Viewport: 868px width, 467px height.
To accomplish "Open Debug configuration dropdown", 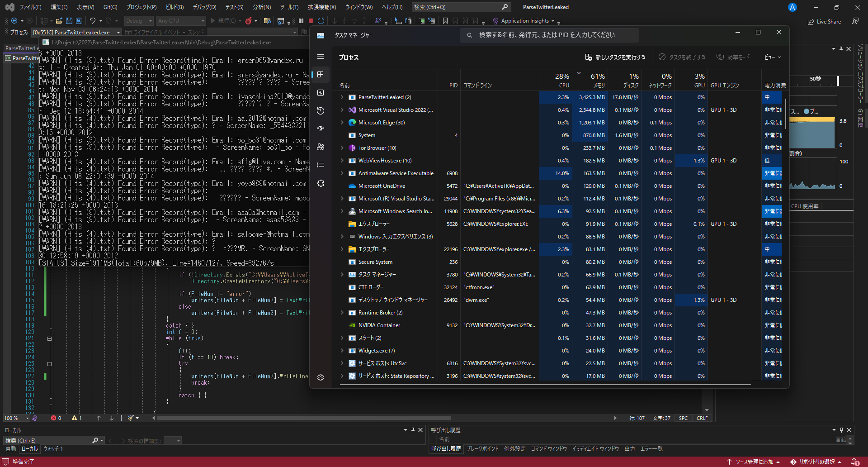I will 139,21.
